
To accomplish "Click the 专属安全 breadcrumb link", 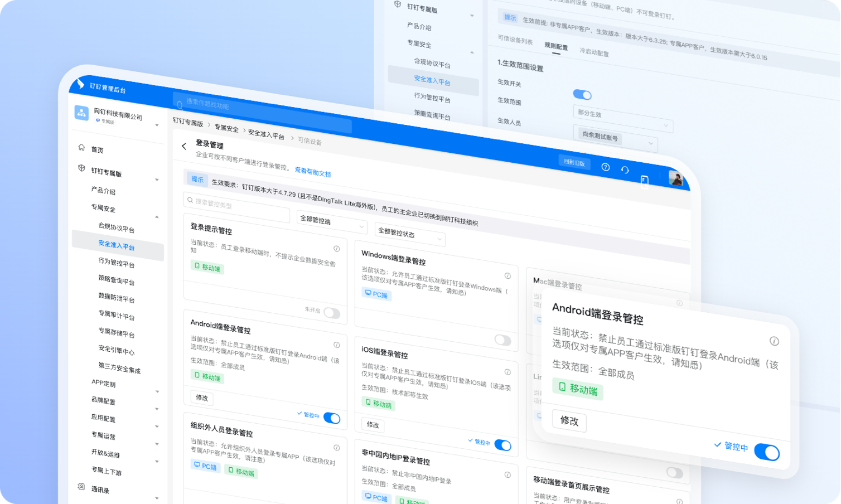I will 226,128.
